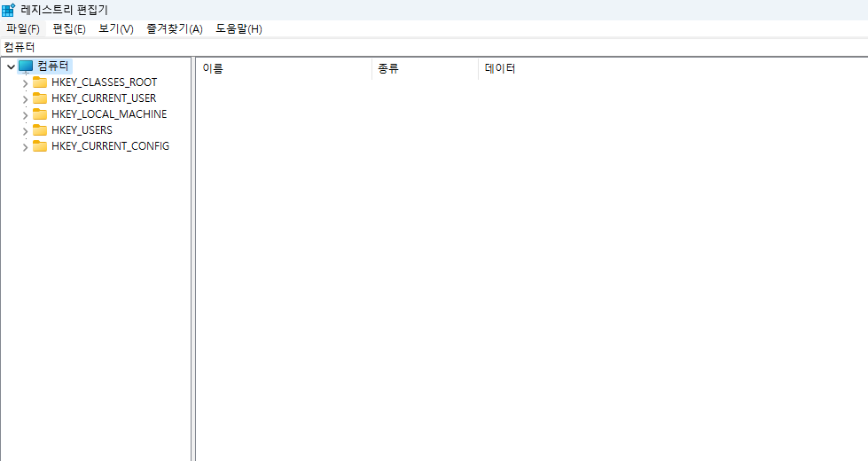The width and height of the screenshot is (868, 461).
Task: Expand HKEY_CLASSES_ROOT chevron
Action: 25,83
